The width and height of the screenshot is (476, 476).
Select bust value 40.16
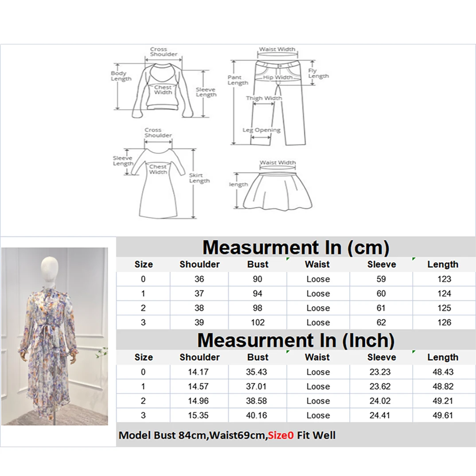point(257,415)
